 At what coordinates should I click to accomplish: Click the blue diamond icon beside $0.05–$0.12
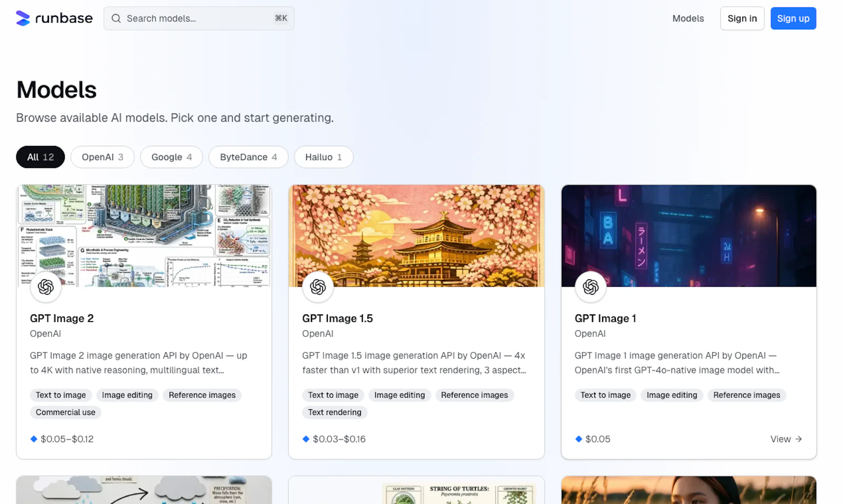coord(34,439)
